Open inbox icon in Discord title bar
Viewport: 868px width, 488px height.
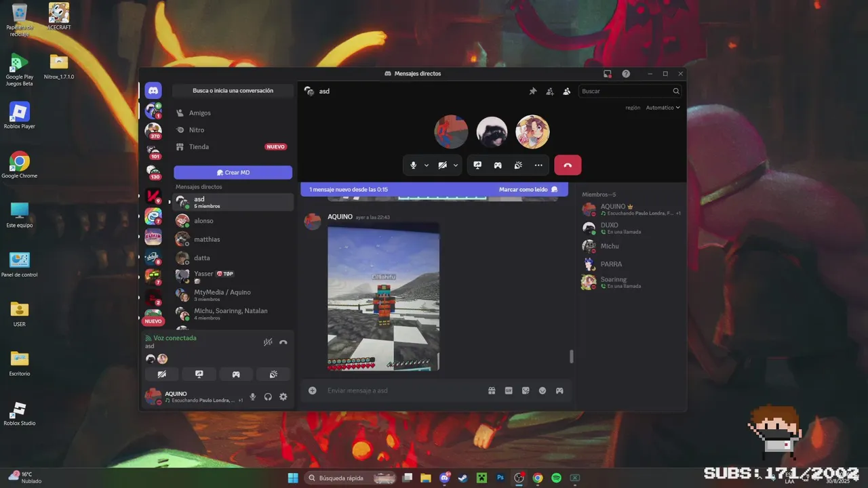(608, 73)
